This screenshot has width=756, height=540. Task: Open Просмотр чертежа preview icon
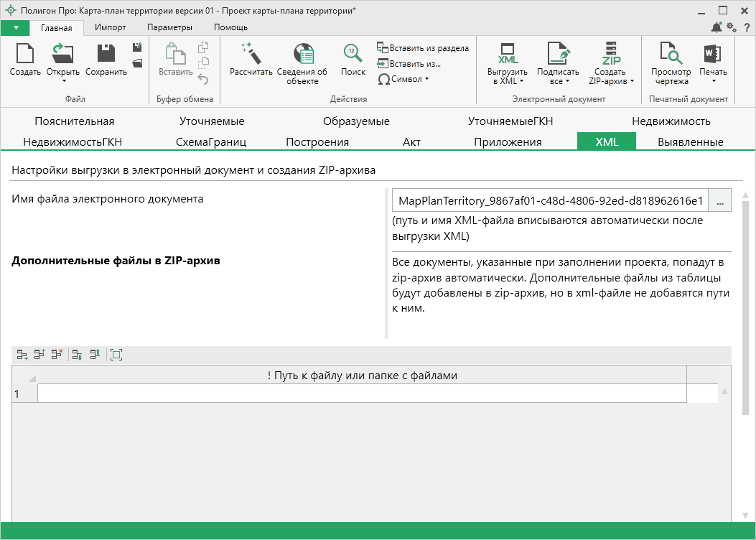tap(671, 54)
